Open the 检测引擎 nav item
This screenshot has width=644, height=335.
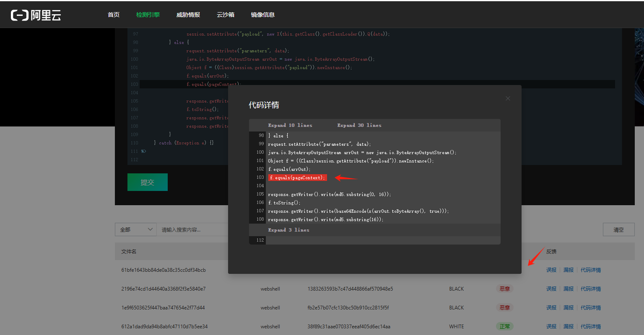(148, 15)
